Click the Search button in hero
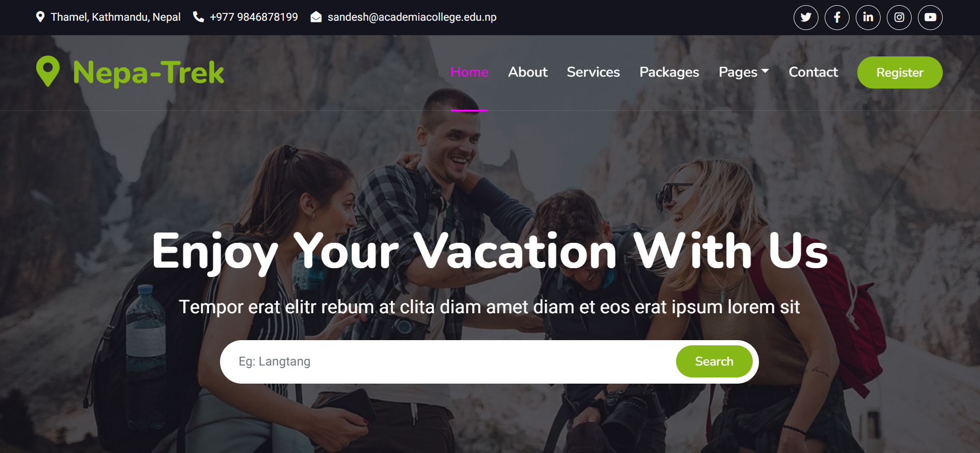The height and width of the screenshot is (453, 980). pyautogui.click(x=714, y=361)
